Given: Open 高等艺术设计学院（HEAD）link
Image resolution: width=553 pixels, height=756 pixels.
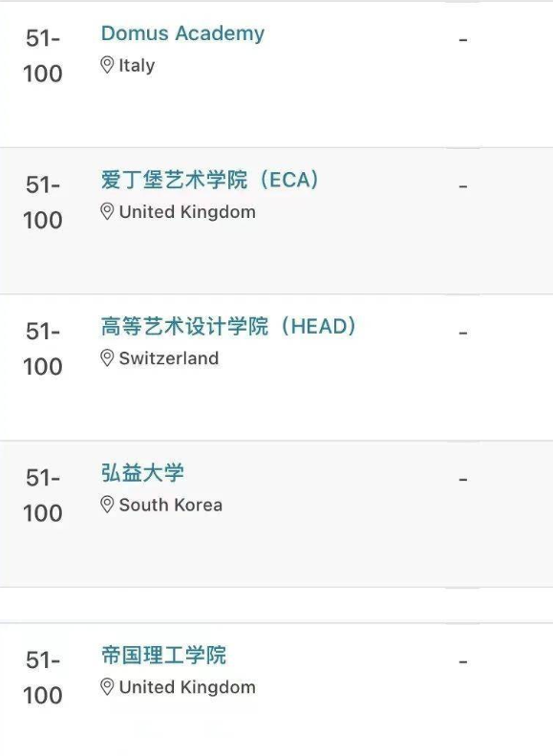Looking at the screenshot, I should (228, 326).
